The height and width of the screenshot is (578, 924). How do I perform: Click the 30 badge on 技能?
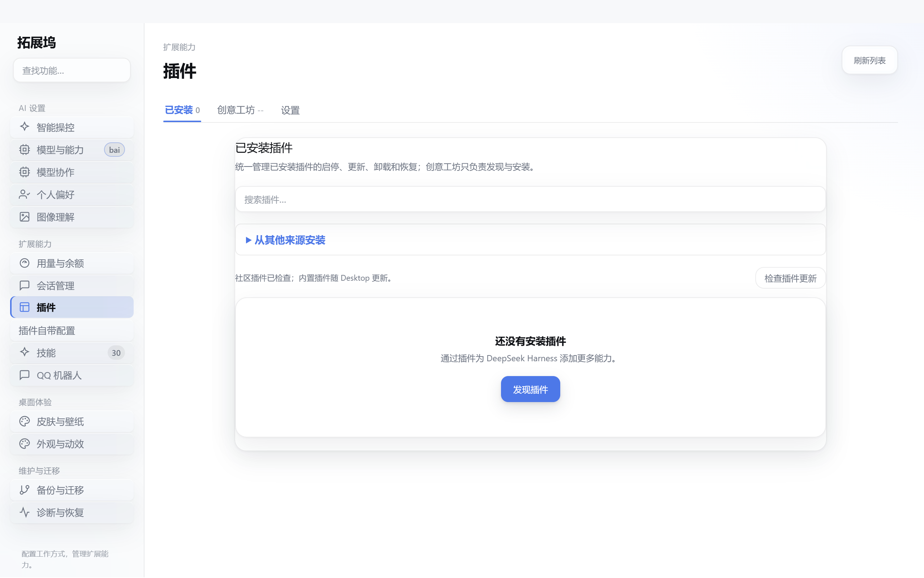(x=116, y=353)
